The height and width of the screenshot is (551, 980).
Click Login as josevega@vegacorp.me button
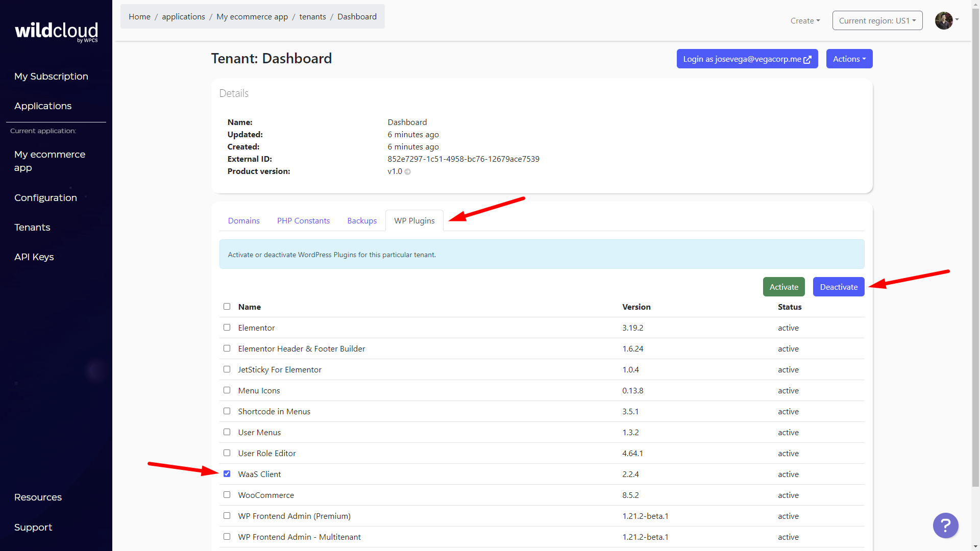click(x=747, y=59)
